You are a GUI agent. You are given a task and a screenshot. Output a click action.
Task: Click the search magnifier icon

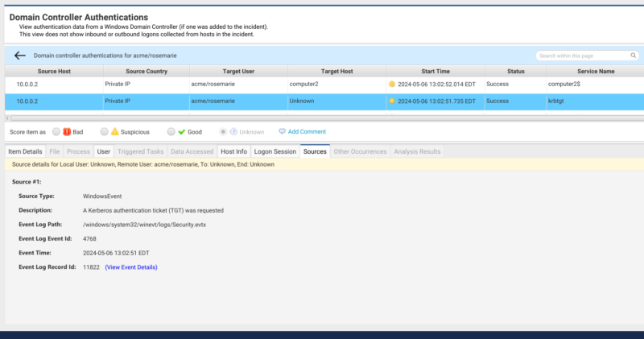coord(634,56)
